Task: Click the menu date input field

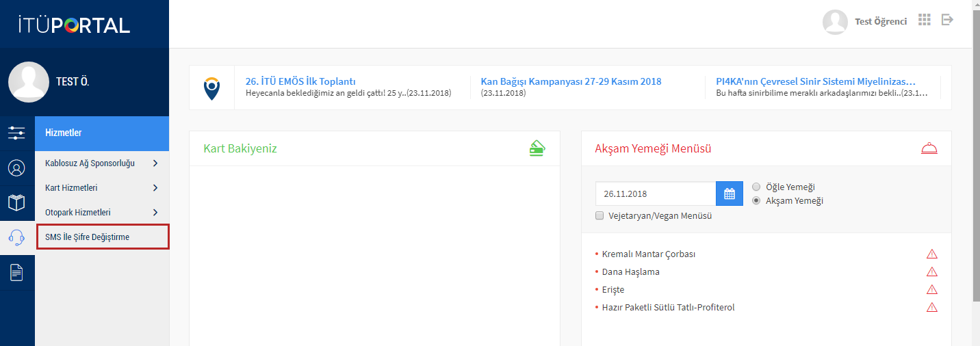Action: [655, 194]
